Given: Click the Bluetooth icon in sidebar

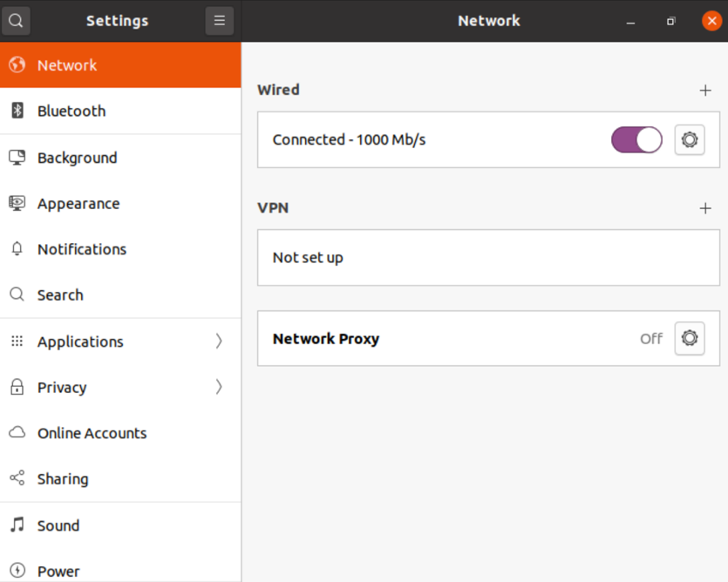Looking at the screenshot, I should click(17, 111).
